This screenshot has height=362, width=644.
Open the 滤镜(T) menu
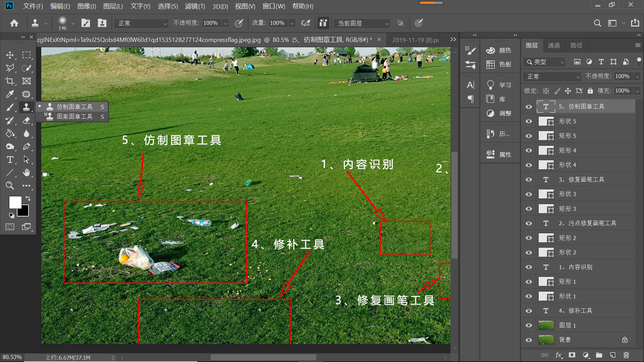[195, 6]
